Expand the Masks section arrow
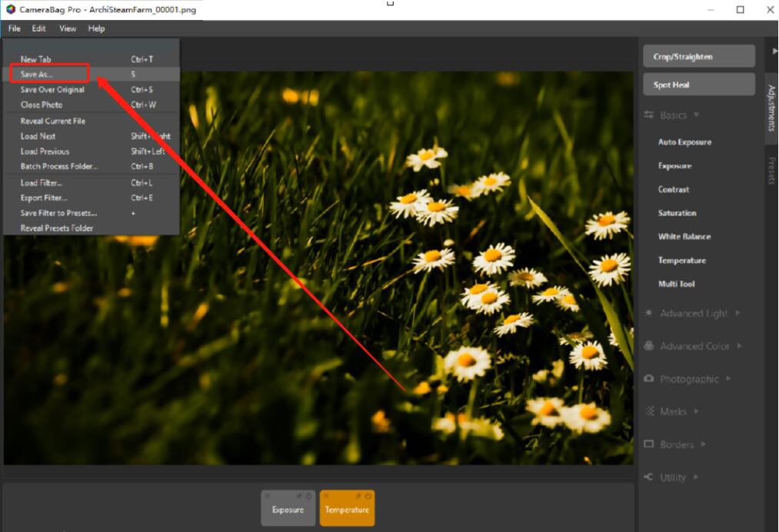The image size is (779, 532). click(x=697, y=411)
